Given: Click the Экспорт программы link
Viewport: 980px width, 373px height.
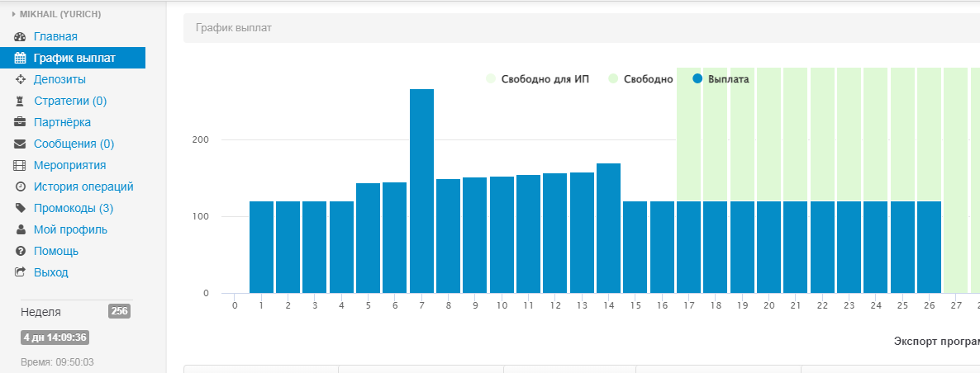Looking at the screenshot, I should click(936, 341).
